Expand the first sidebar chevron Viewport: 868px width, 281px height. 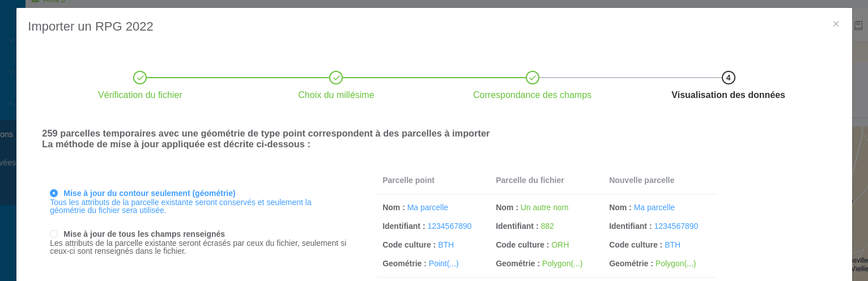pos(11,41)
